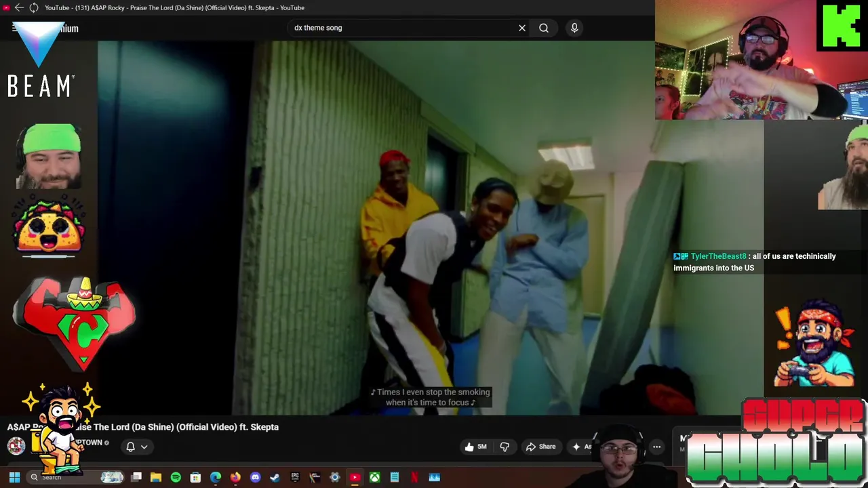Click the taskbar Search box
The height and width of the screenshot is (488, 868).
pos(77,477)
